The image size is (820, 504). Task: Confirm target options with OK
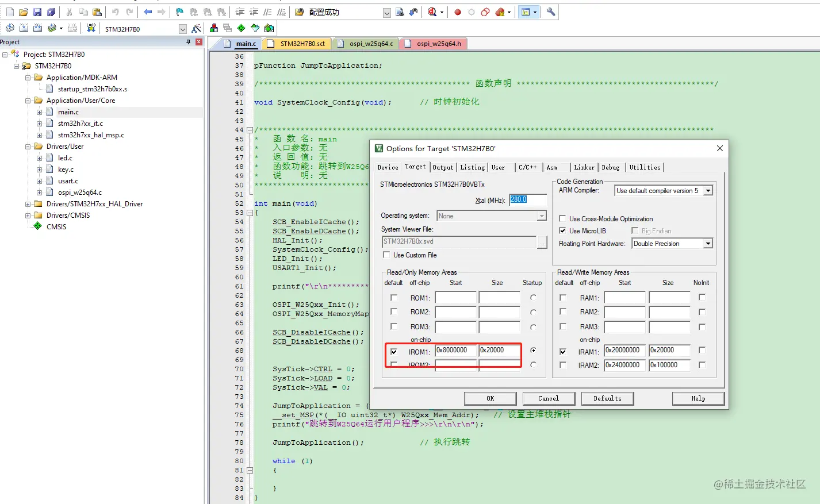click(x=491, y=398)
